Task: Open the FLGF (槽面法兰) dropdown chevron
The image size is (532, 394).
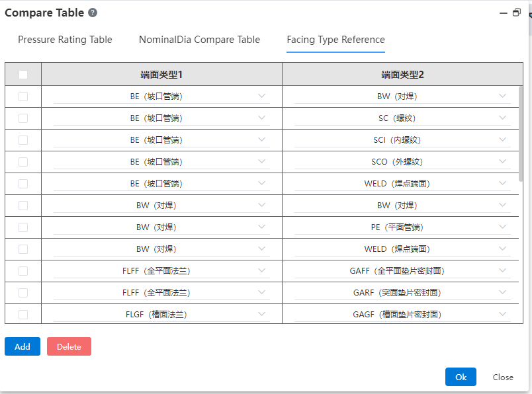Action: tap(261, 314)
